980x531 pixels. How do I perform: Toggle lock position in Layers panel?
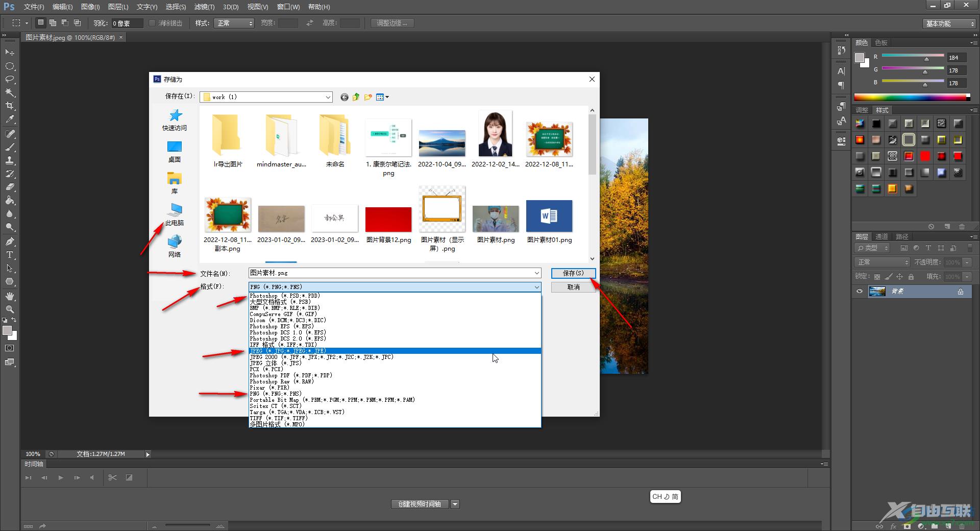coord(899,277)
